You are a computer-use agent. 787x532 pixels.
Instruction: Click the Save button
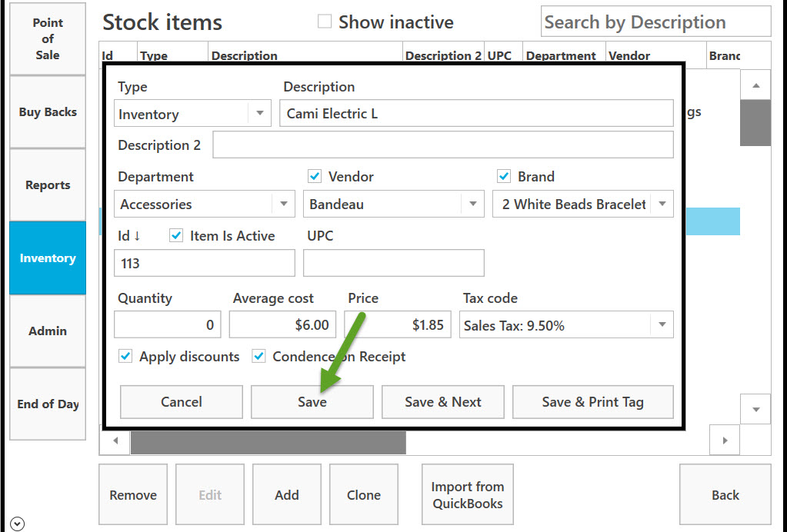(312, 401)
